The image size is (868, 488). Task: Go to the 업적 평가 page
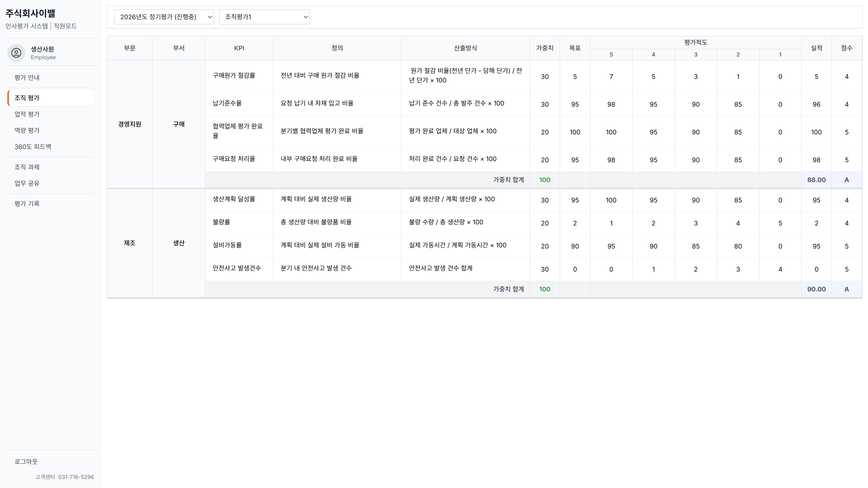click(27, 114)
